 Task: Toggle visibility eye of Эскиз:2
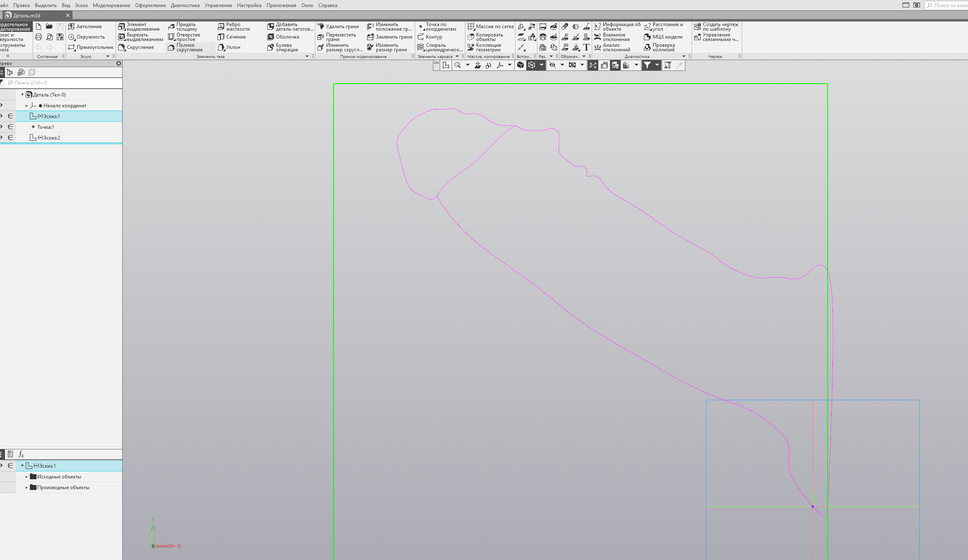click(x=2, y=138)
